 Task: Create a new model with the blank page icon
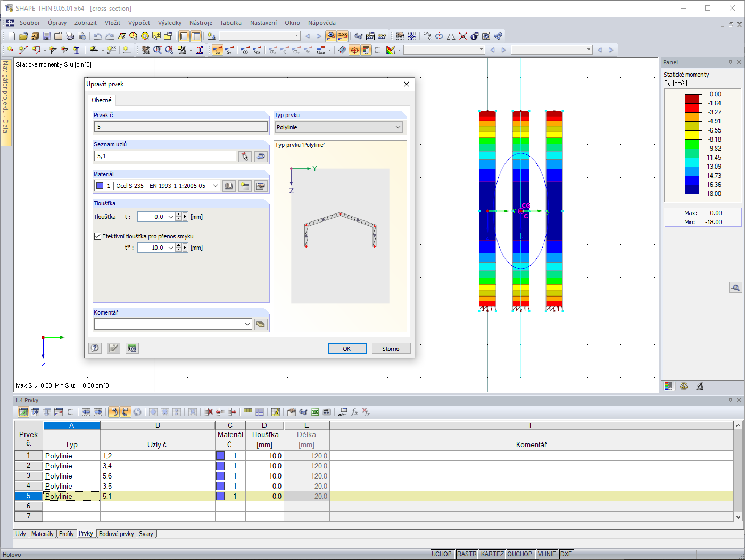point(12,36)
